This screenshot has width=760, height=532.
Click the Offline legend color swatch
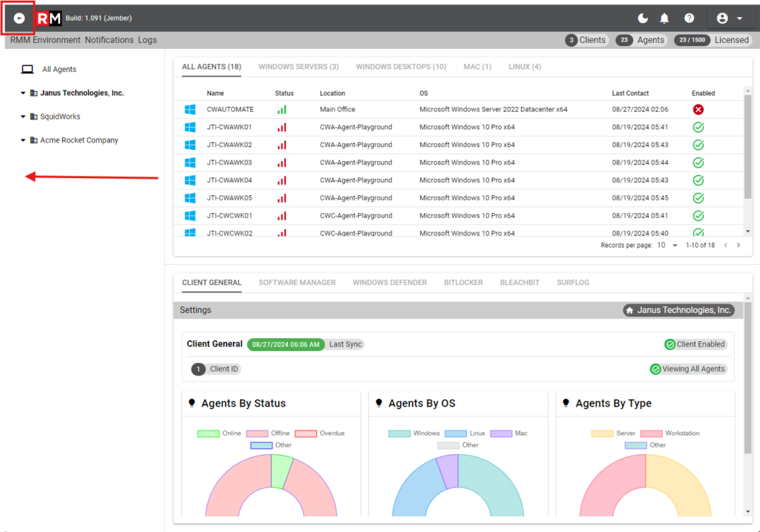click(256, 433)
